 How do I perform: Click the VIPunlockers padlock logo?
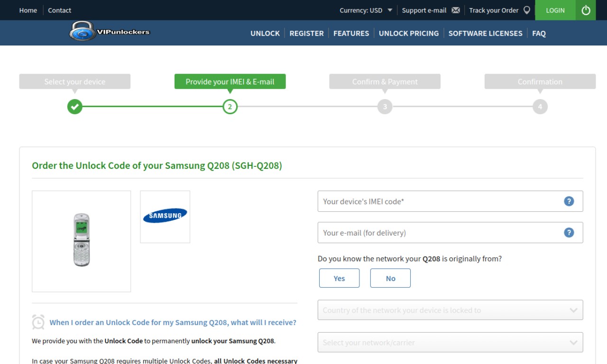pos(110,32)
